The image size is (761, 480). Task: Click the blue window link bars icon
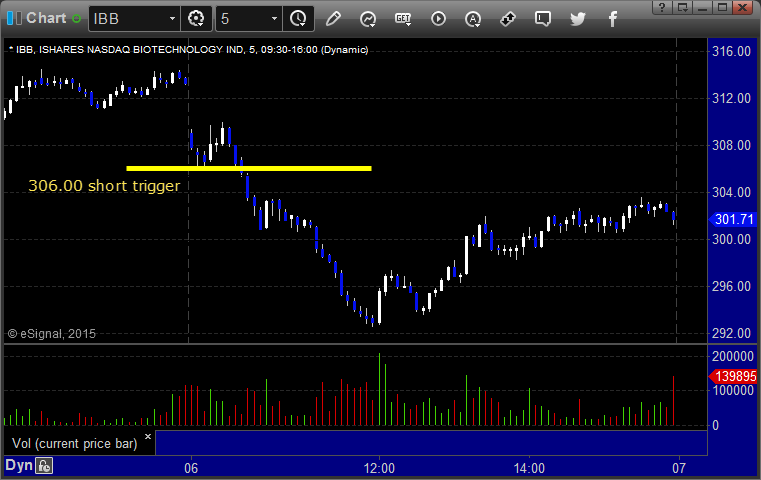click(x=14, y=18)
